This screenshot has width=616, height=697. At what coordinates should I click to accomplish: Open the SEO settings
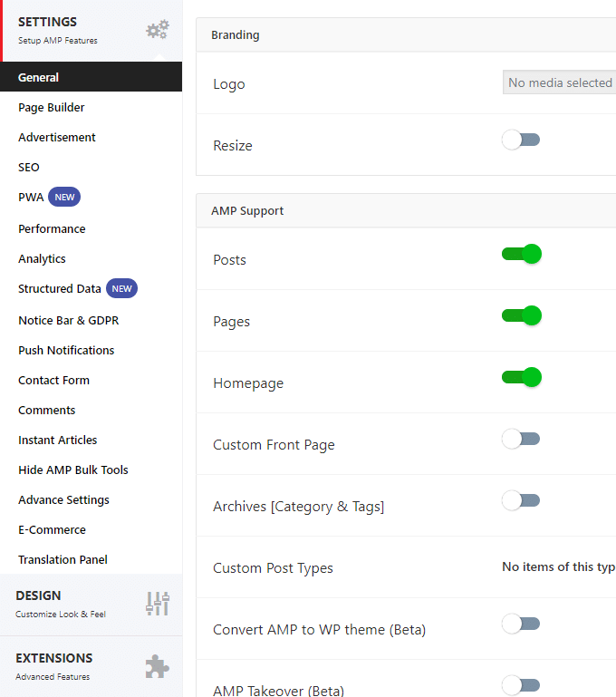click(29, 167)
